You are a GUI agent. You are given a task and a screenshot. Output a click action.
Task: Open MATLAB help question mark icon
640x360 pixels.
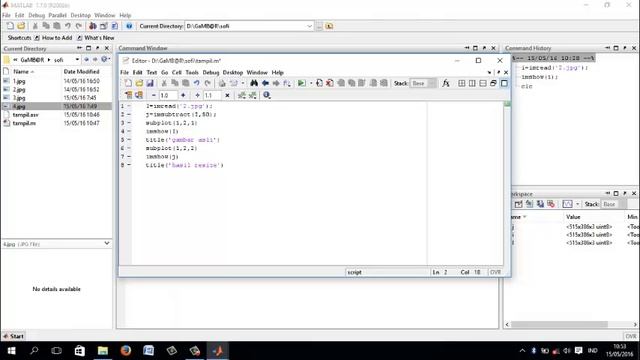129,26
